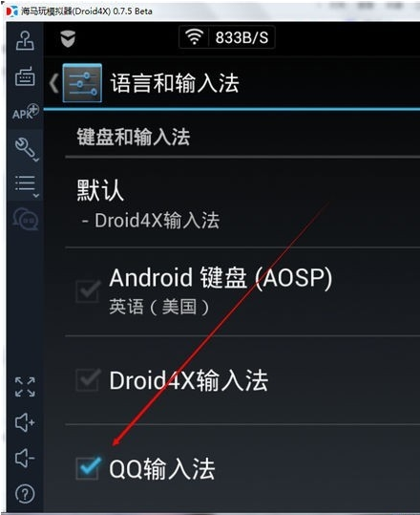Expand the list menu icon in sidebar
The height and width of the screenshot is (515, 420).
point(27,186)
